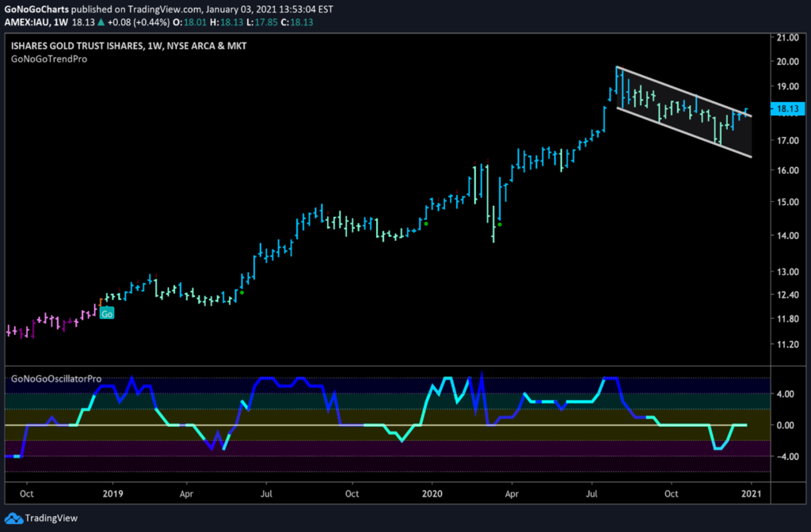Image resolution: width=811 pixels, height=532 pixels.
Task: Click the +0.08 (+0.44%) change value
Action: tap(138, 22)
